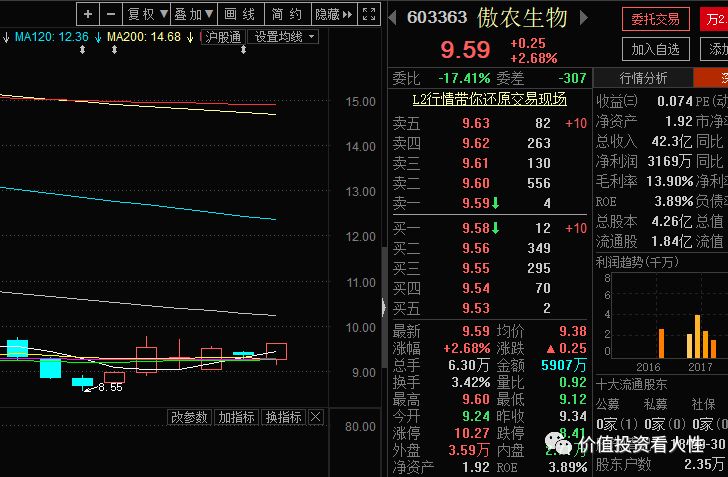Click the 私募 shareholder label
Screen dimensions: 728x477
pyautogui.click(x=655, y=404)
